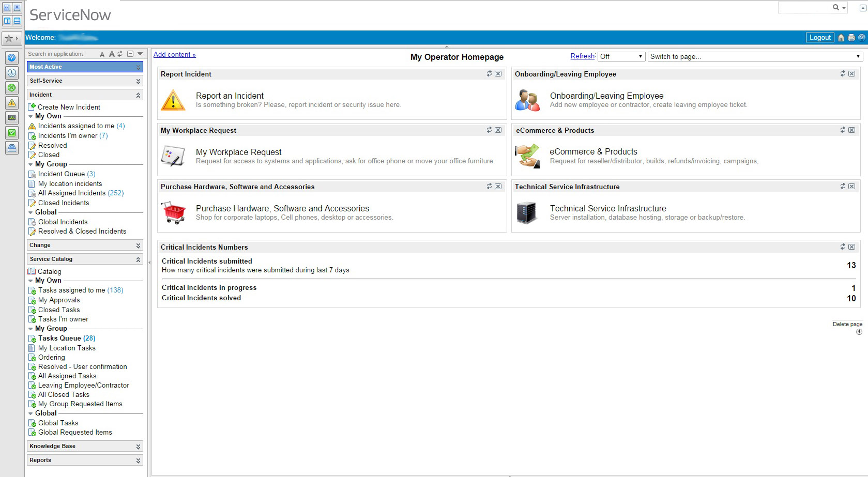Refresh the Critical Incidents Numbers widget
Screen dimensions: 868x477
(843, 247)
